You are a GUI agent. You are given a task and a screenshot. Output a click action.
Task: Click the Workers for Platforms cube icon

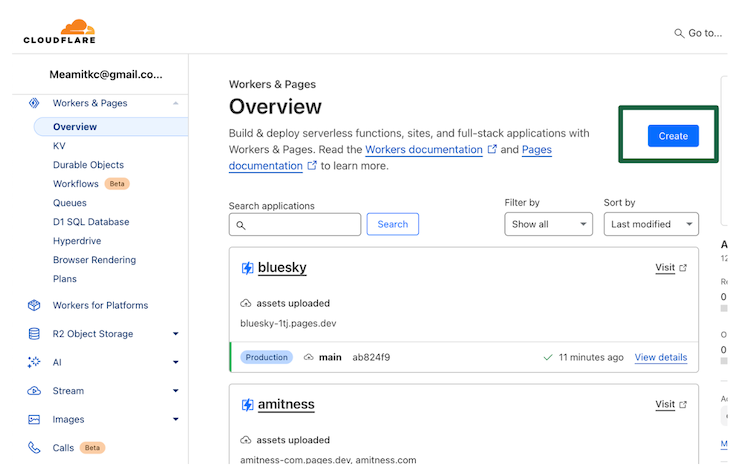pos(34,306)
